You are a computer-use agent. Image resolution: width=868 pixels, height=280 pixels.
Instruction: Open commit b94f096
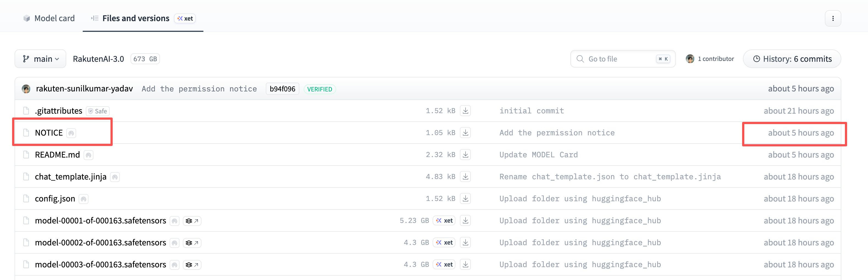click(x=282, y=89)
